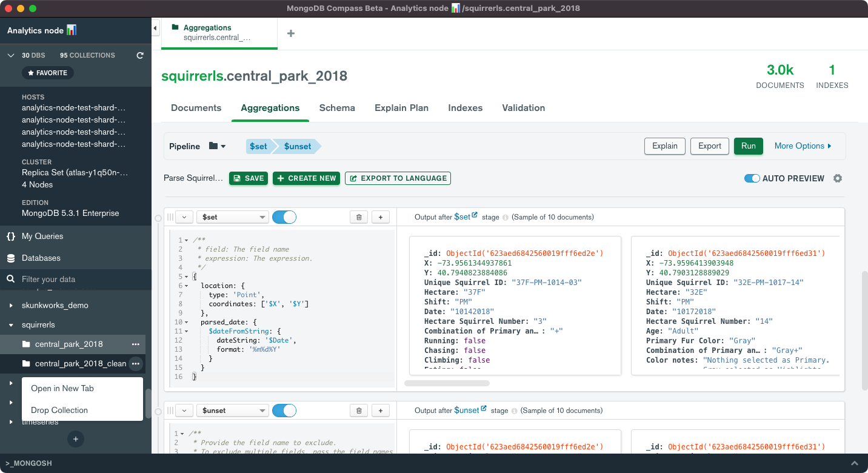Click the create database plus button

click(x=76, y=438)
